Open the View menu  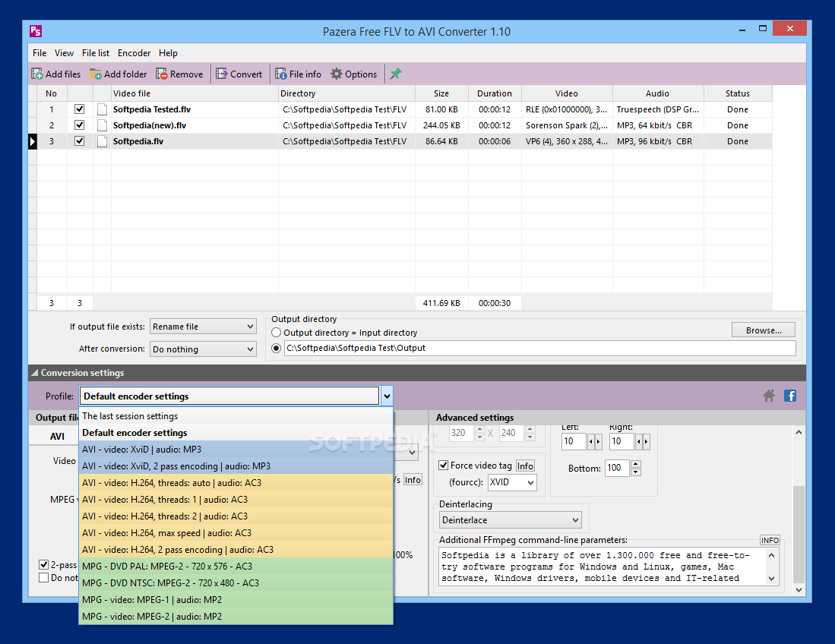pos(64,52)
